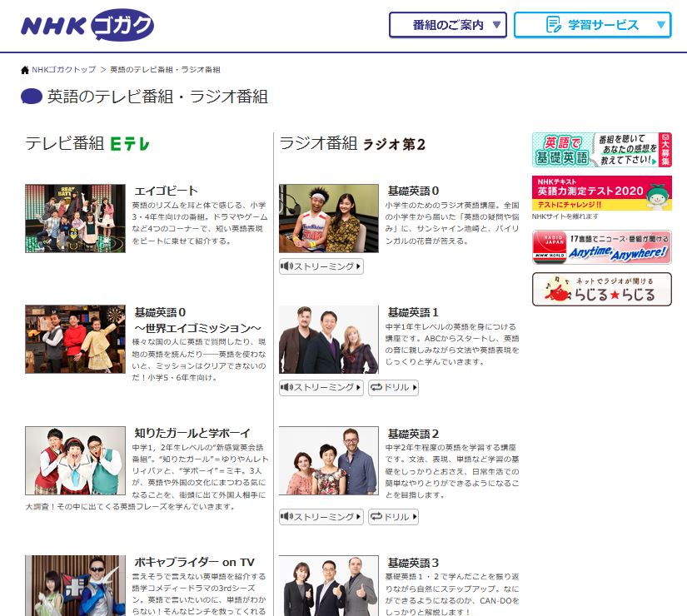The image size is (687, 616).
Task: Click the 英語で基礎英語 feedback banner
Action: pyautogui.click(x=601, y=150)
